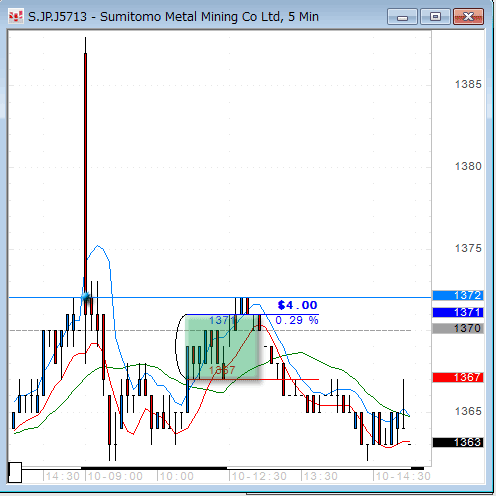Image resolution: width=496 pixels, height=496 pixels.
Task: Close the Sumitomo Metal Mining chart window
Action: pos(468,17)
